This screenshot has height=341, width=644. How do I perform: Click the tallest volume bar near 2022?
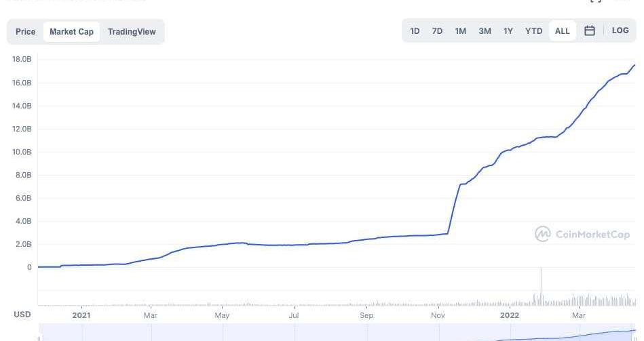[x=542, y=287]
